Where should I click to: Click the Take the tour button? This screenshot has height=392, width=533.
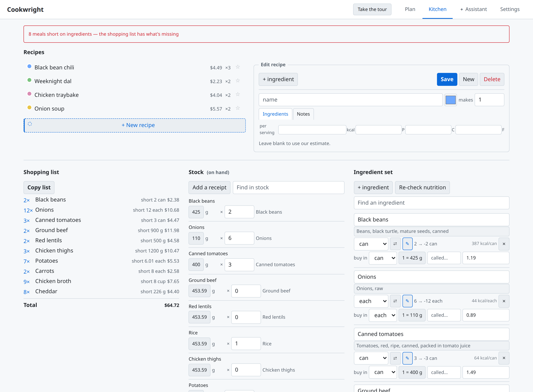click(x=372, y=9)
